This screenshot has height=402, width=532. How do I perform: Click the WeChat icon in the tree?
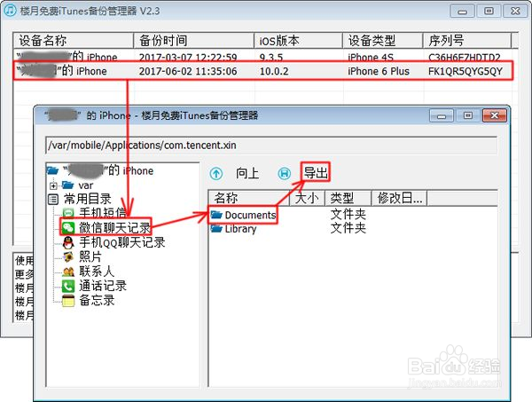[68, 227]
